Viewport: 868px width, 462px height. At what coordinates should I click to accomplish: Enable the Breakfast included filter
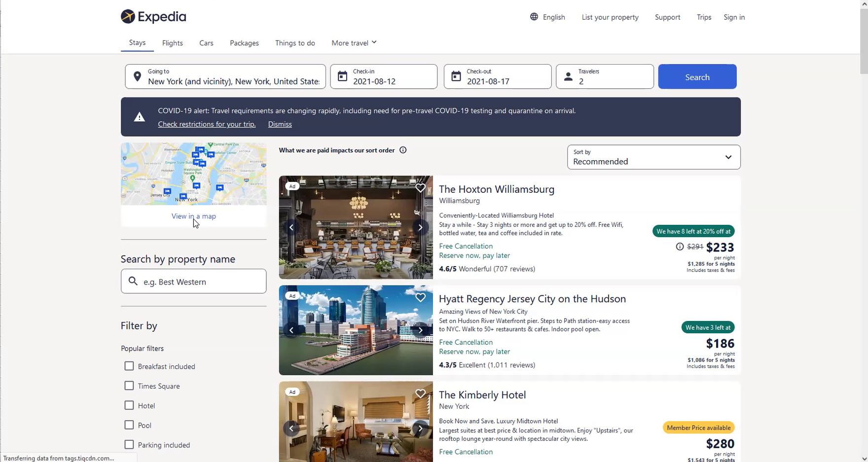point(129,366)
